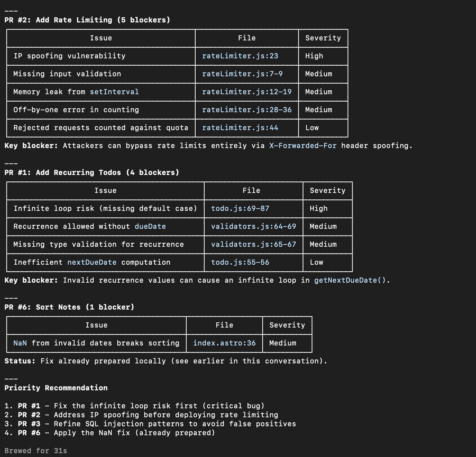This screenshot has height=457, width=476.
Task: Select the PR #1: Add Recurring Todos heading
Action: point(91,172)
